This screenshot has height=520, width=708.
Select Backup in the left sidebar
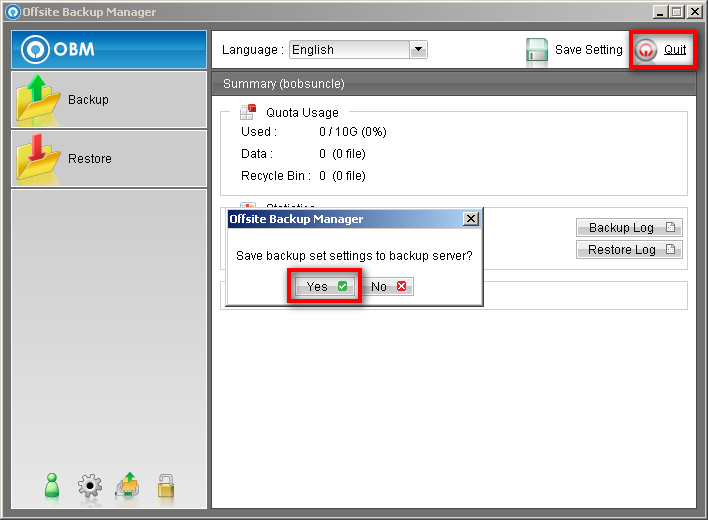click(x=88, y=100)
